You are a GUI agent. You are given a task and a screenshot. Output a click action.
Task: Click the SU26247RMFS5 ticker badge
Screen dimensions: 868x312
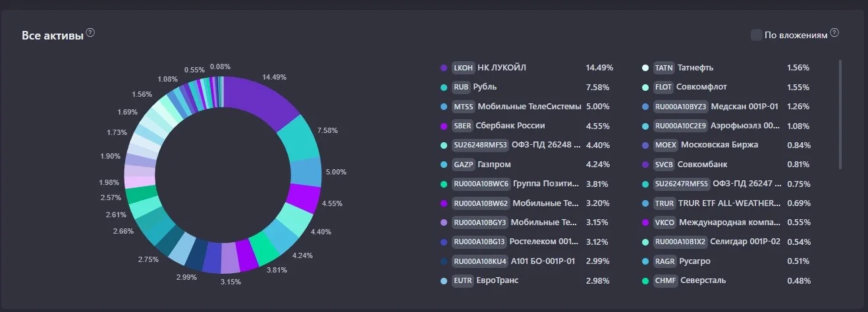(x=682, y=184)
